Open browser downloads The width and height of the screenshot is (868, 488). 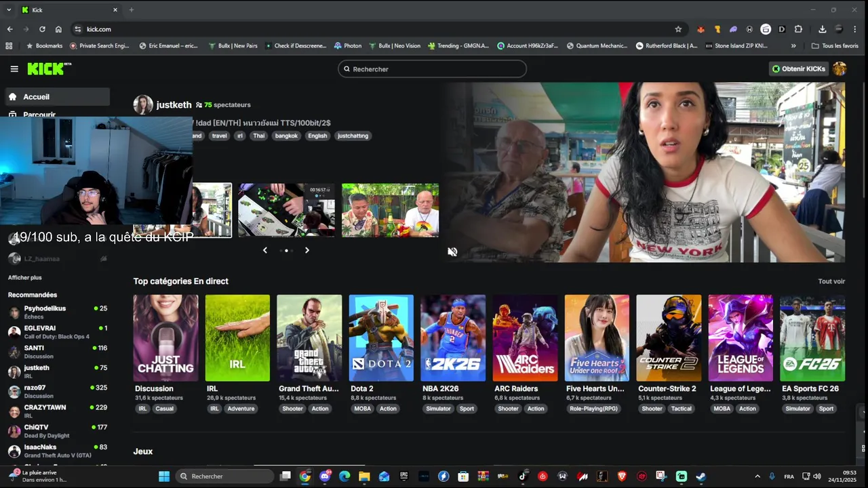(823, 29)
